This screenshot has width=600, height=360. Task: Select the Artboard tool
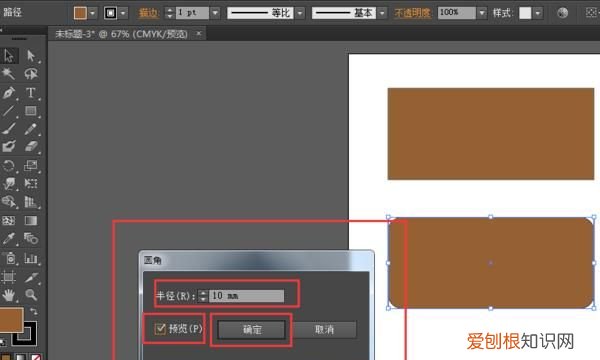8,277
